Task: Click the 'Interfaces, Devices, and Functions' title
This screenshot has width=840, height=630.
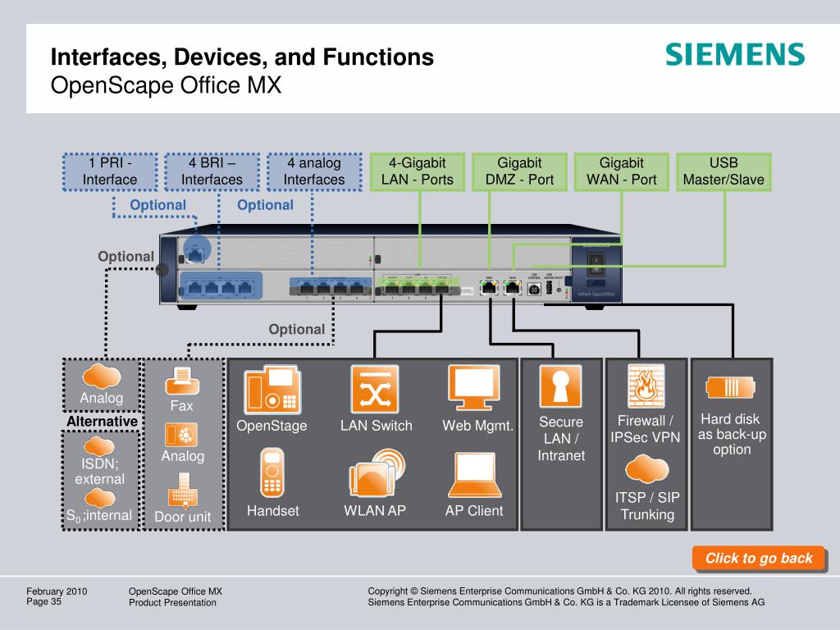Action: tap(242, 57)
